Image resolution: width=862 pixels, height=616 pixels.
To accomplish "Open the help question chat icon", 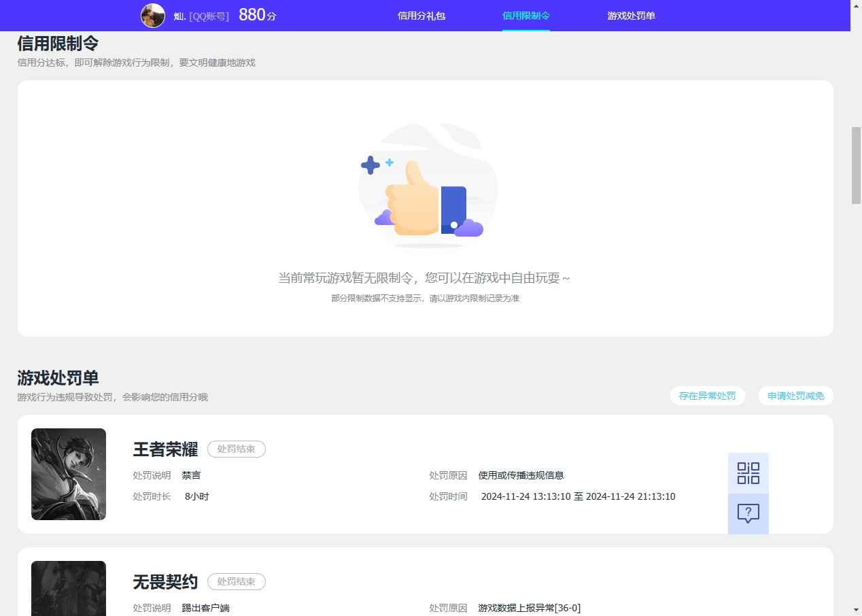I will (748, 513).
